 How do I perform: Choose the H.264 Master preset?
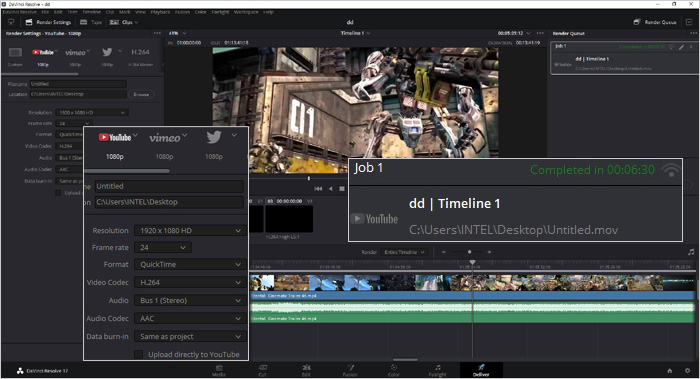pos(140,57)
